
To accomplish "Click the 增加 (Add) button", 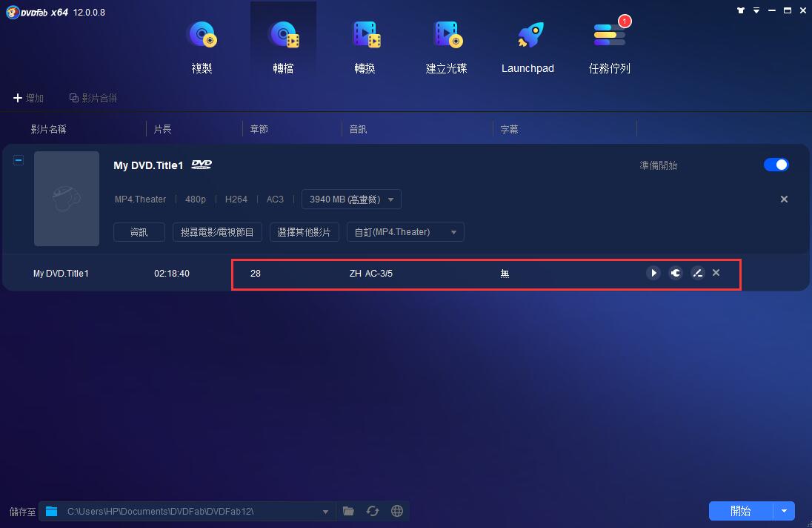I will point(28,98).
